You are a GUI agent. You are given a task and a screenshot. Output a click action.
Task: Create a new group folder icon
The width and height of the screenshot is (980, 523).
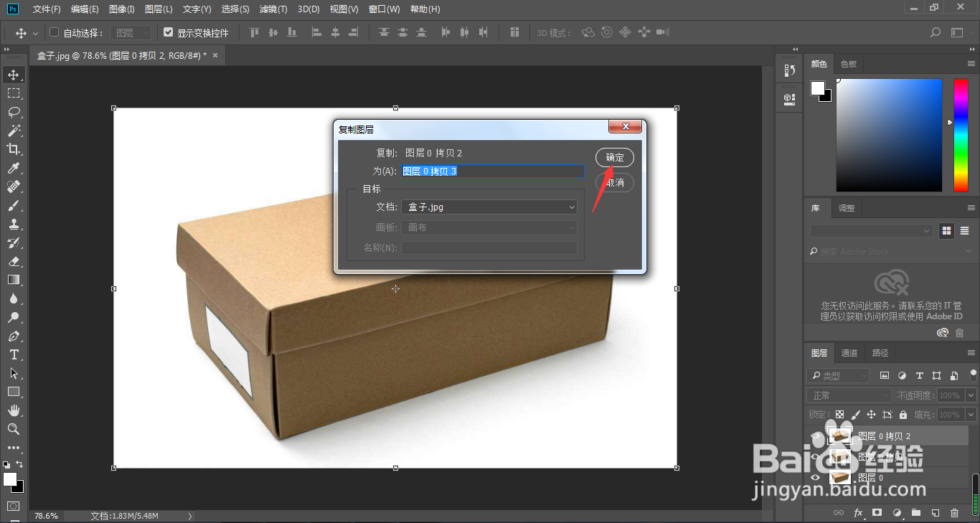[x=915, y=513]
